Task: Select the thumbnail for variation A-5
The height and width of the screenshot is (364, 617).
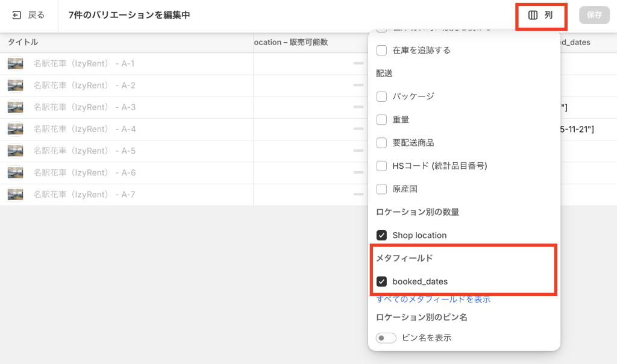Action: click(15, 151)
